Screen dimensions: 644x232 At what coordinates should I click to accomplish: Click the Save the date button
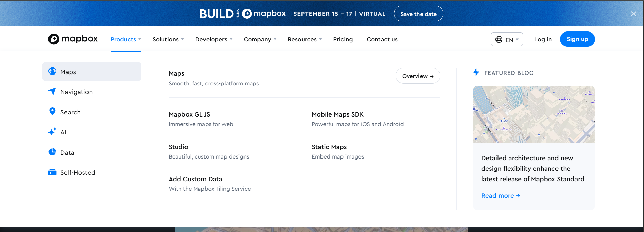418,14
